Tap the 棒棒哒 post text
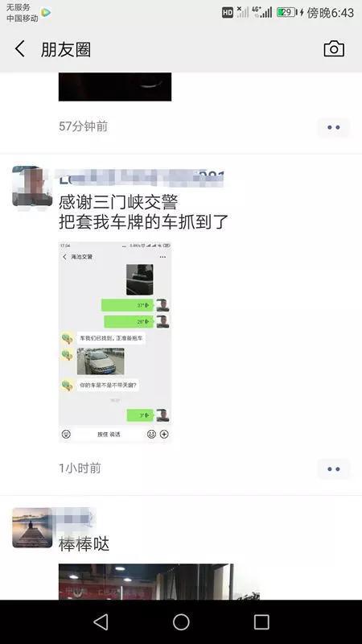Image resolution: width=362 pixels, height=644 pixels. click(84, 544)
